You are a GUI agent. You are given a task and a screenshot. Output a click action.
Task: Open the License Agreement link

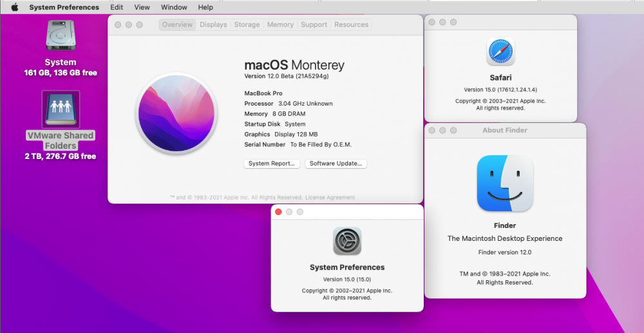pos(330,198)
